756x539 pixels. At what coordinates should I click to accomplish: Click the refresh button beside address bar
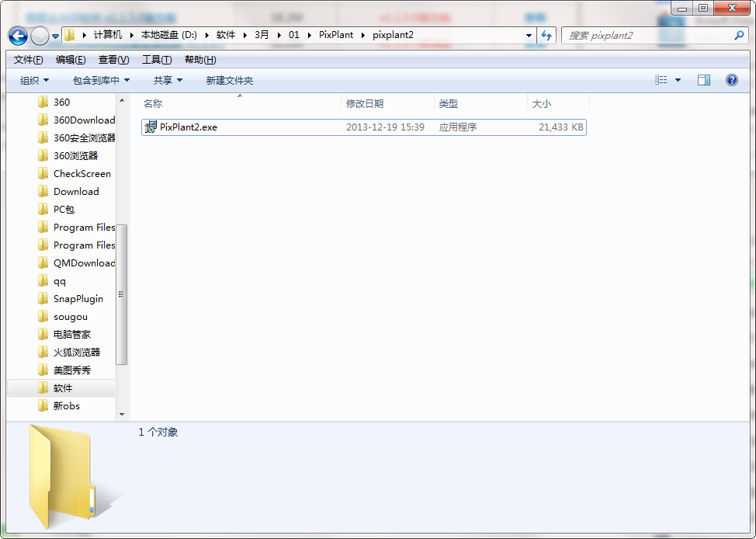click(546, 35)
